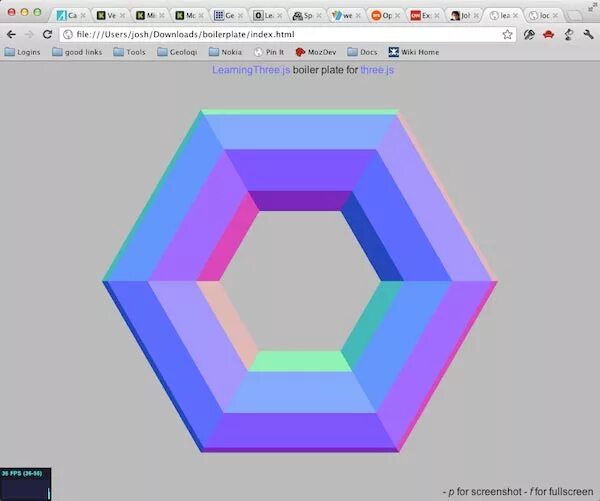Bookmark this page with the star

(x=507, y=34)
